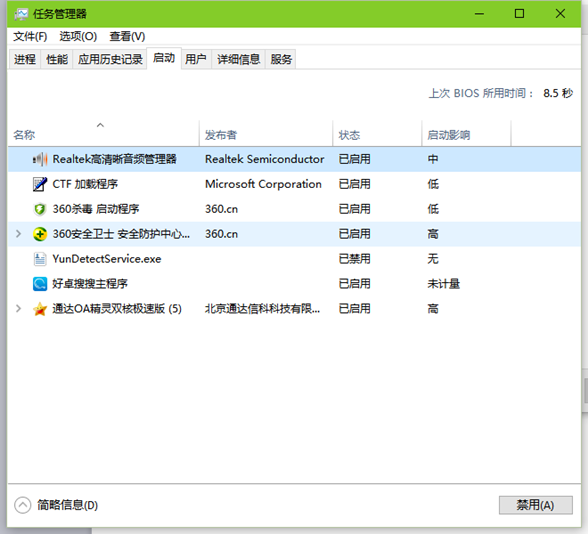
Task: Click the CTF 加载程序 pen icon
Action: [40, 184]
